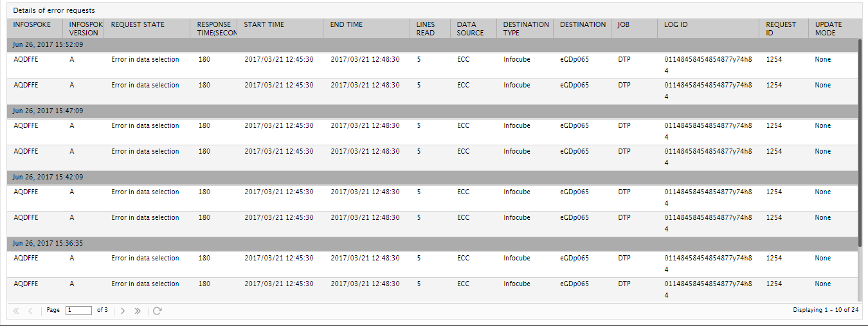The image size is (868, 326).
Task: Sort by DESTINATION TYPE column header
Action: [x=525, y=28]
